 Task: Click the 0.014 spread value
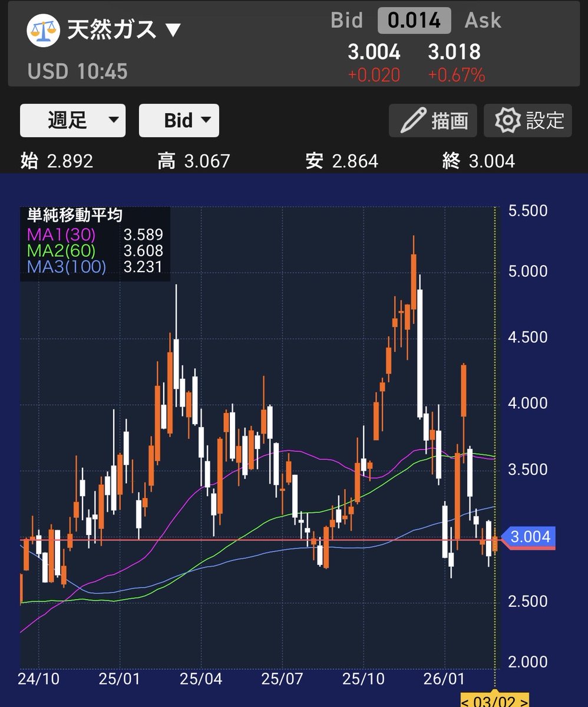414,21
